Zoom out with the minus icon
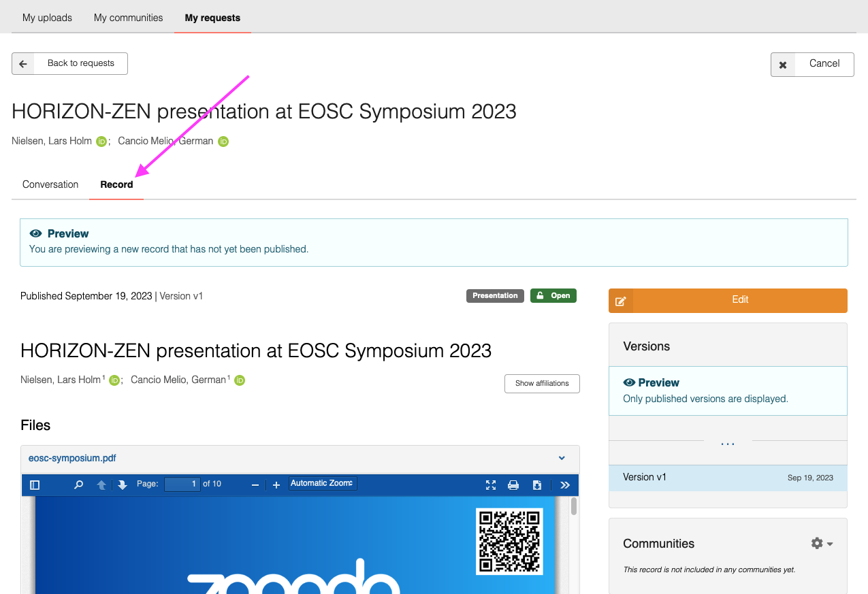 255,485
